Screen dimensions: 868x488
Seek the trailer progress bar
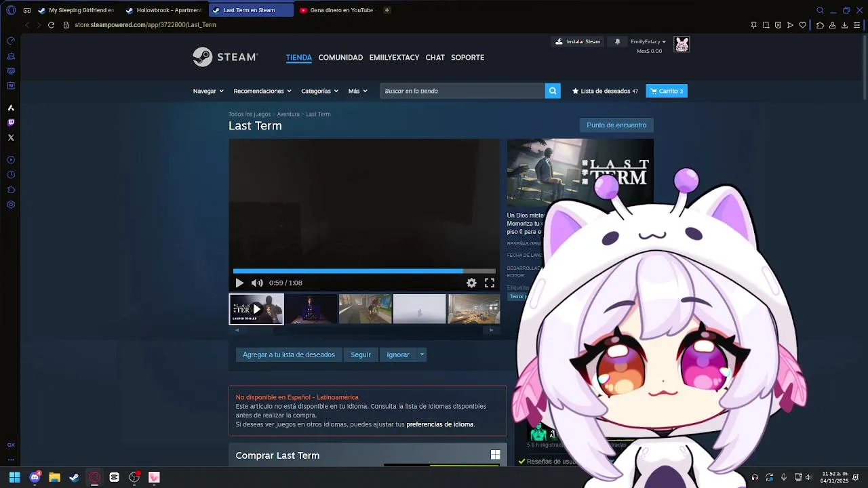(364, 271)
